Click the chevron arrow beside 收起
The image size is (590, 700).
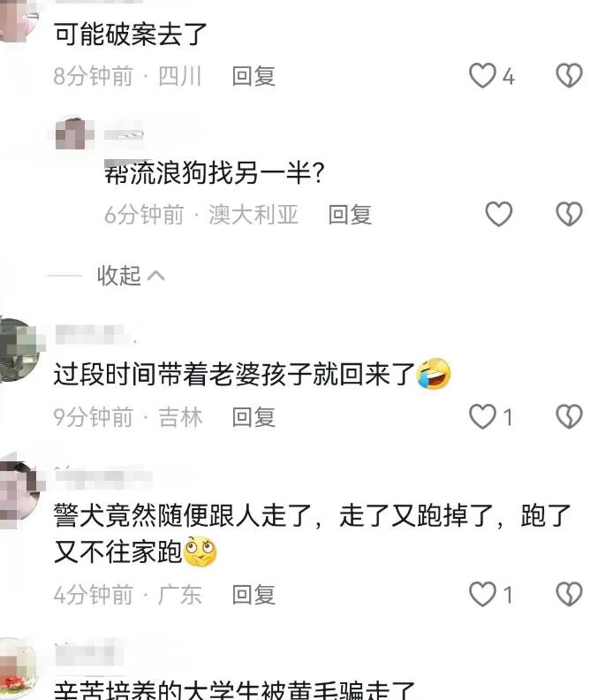click(156, 276)
